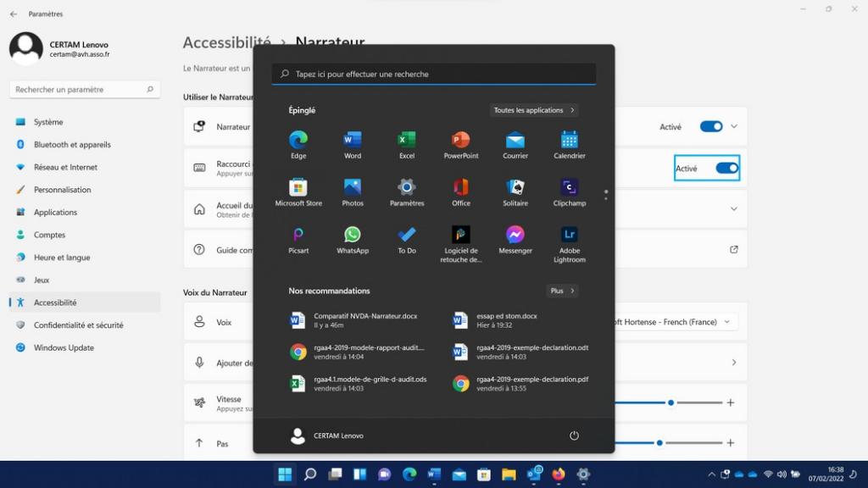Open Personnalisation settings category
Viewport: 868px width, 488px height.
click(x=85, y=190)
